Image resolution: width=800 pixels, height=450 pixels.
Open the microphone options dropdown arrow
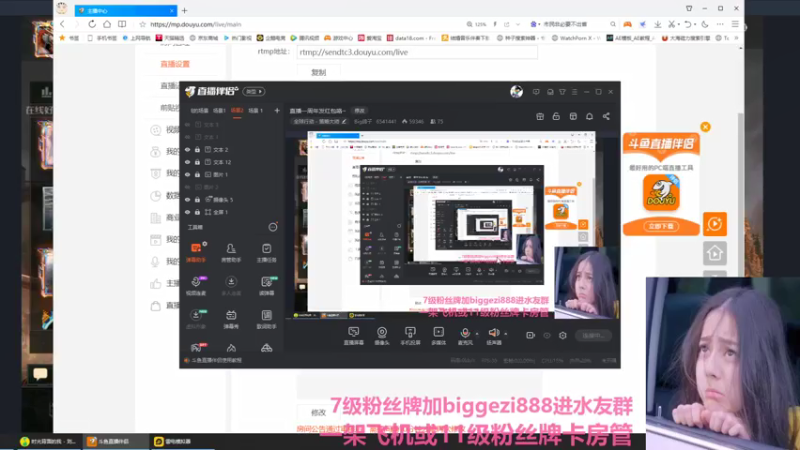(x=477, y=334)
